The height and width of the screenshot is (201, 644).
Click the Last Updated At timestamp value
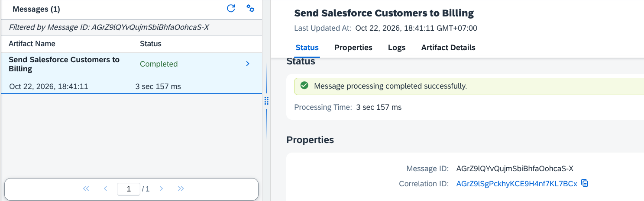coord(416,29)
